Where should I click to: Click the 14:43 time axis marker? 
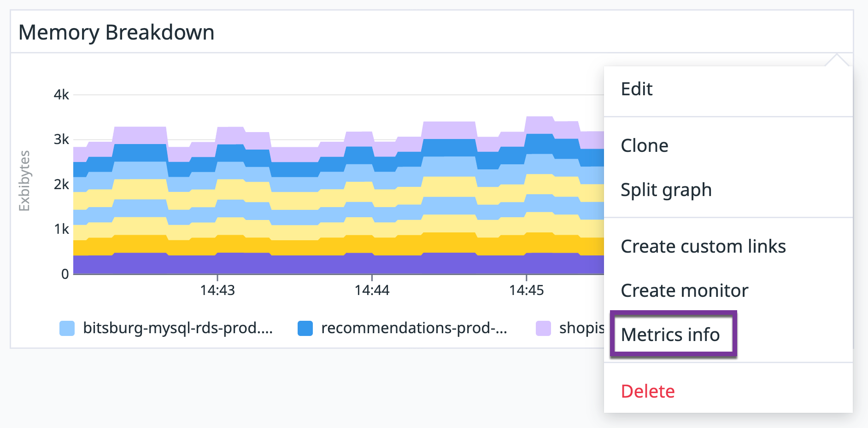tap(217, 290)
